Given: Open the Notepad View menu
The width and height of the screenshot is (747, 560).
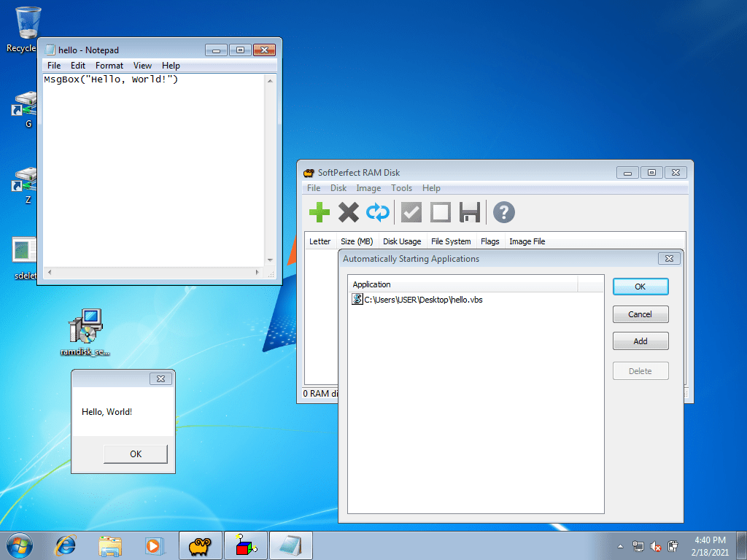Looking at the screenshot, I should tap(142, 66).
